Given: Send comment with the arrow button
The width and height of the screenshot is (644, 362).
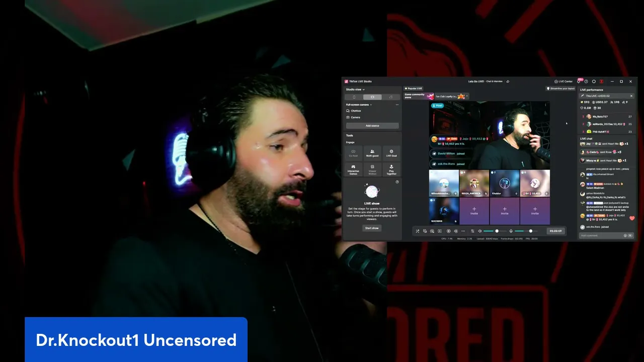Looking at the screenshot, I should pos(630,235).
